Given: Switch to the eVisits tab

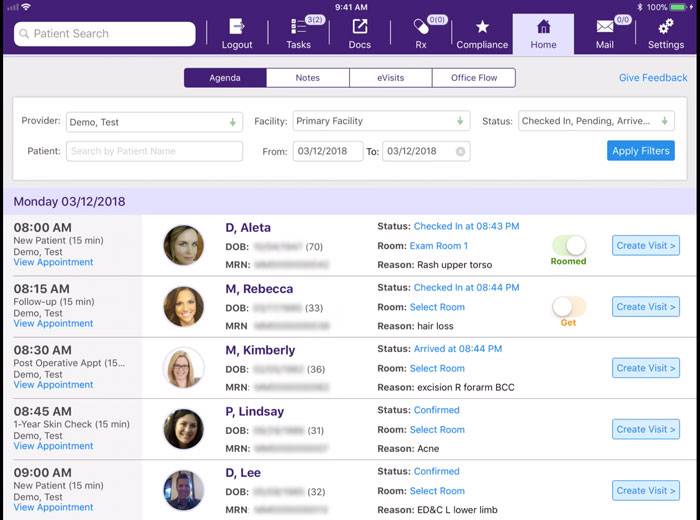Looking at the screenshot, I should 391,78.
